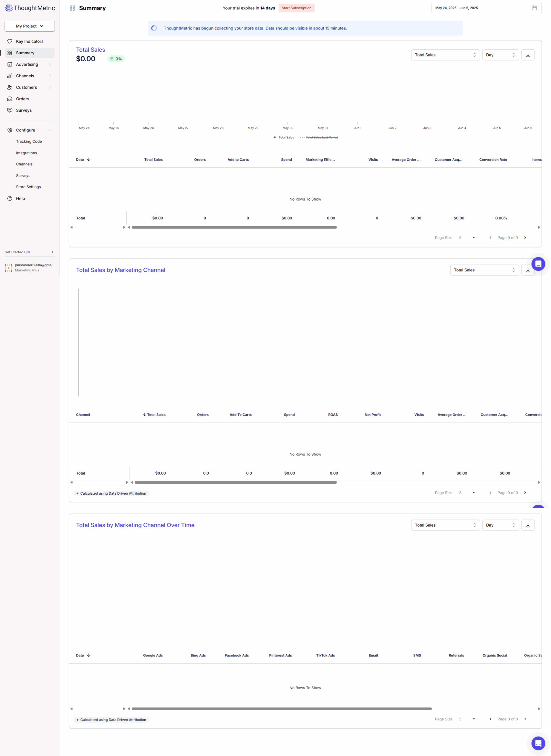The width and height of the screenshot is (551, 756).
Task: Open Tracking Code under Configure
Action: pyautogui.click(x=29, y=141)
